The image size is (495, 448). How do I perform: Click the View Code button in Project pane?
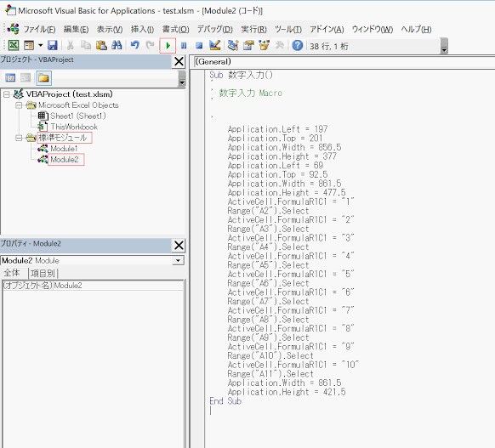click(10, 78)
